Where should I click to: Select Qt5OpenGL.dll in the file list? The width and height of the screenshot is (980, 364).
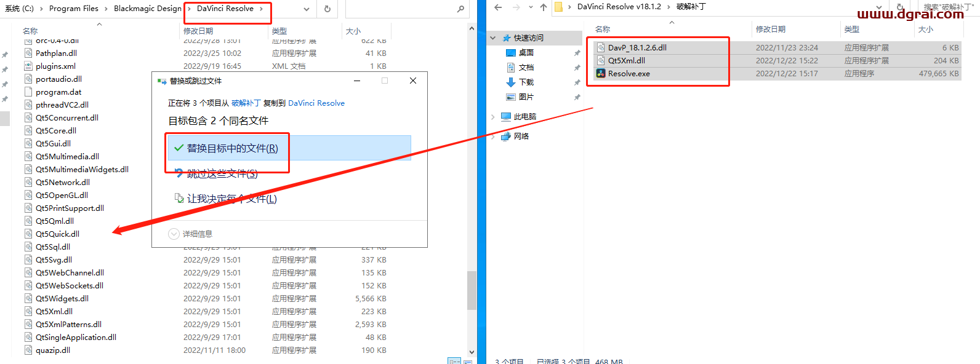62,195
